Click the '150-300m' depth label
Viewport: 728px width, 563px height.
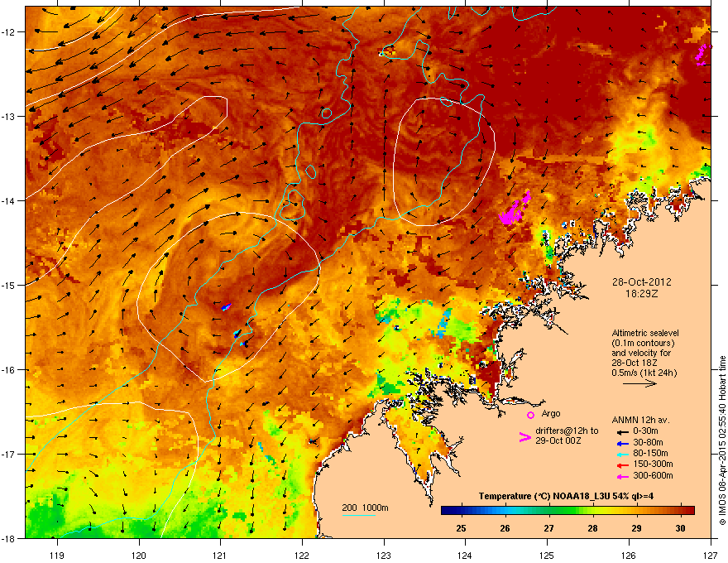click(x=653, y=464)
